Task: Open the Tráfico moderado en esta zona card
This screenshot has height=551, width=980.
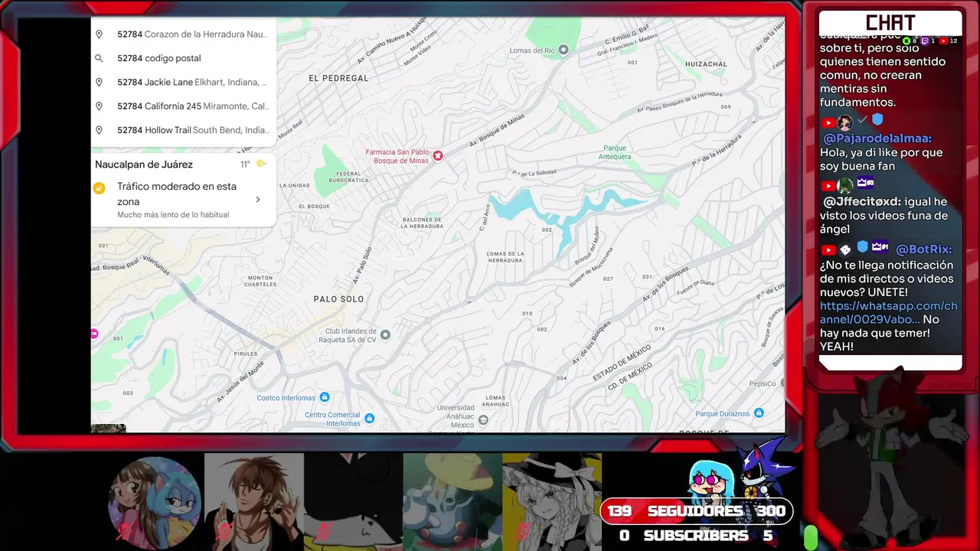Action: tap(184, 201)
